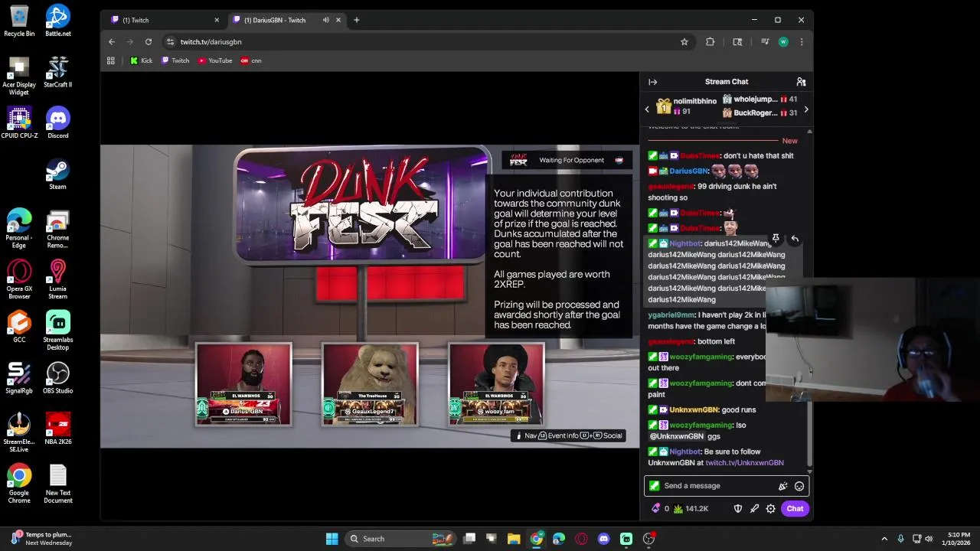Viewport: 980px width, 551px height.
Task: Click the woozy fam player card
Action: pyautogui.click(x=497, y=384)
